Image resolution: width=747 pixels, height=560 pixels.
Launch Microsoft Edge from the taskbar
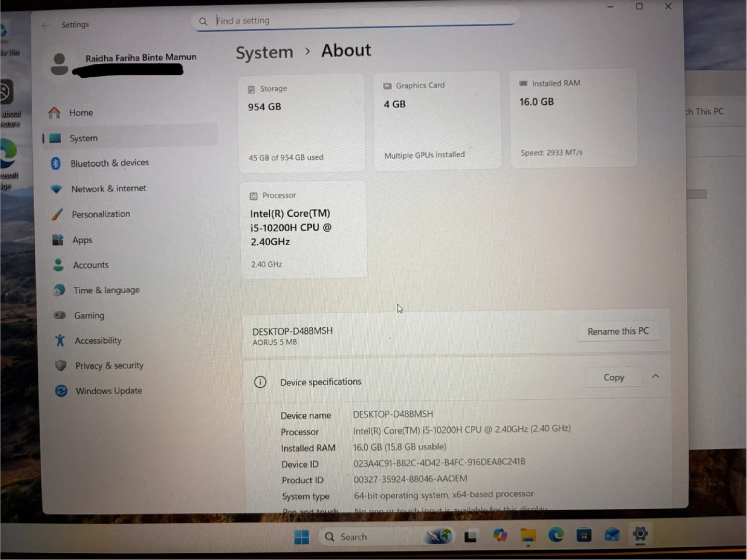pos(556,535)
